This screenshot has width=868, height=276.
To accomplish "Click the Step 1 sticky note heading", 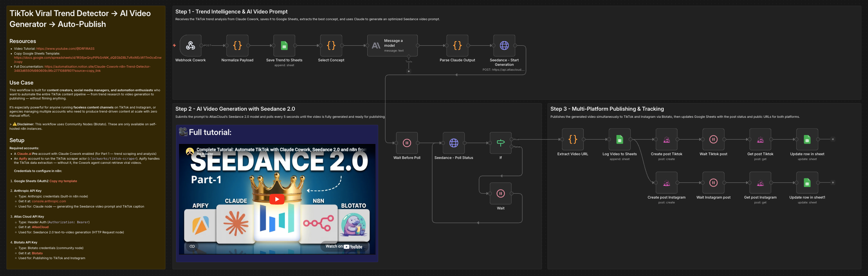I will coord(231,12).
